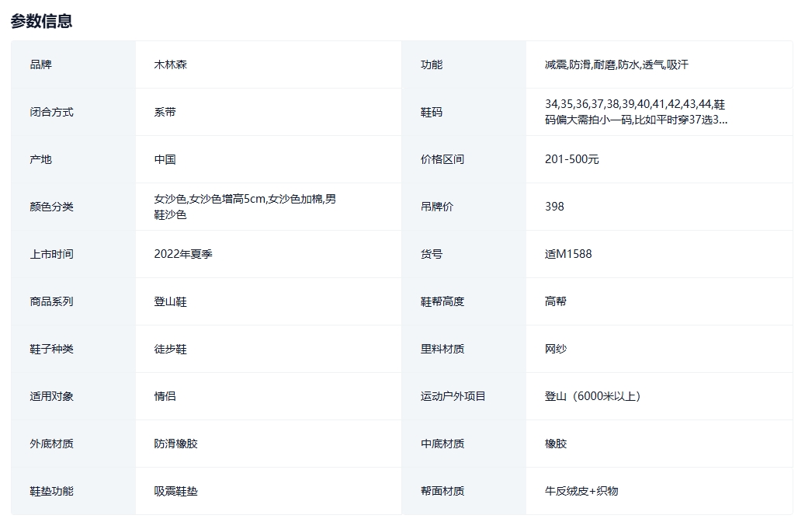Click the 登山（6000米以上）value
Viewport: 812px width, 529px height.
click(x=595, y=396)
